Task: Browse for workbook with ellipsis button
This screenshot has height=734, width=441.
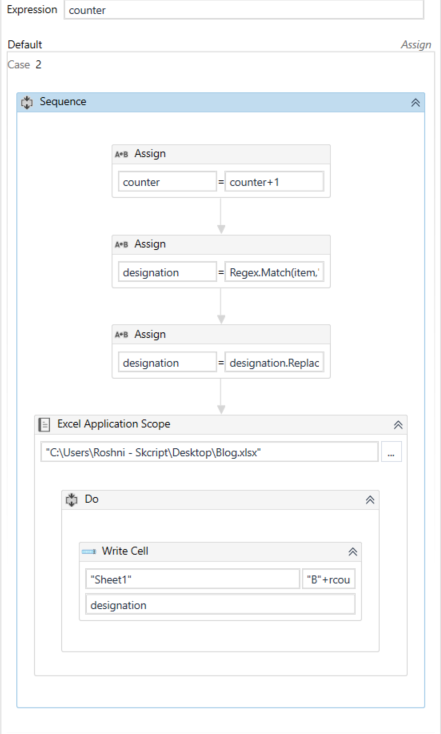Action: (x=391, y=453)
